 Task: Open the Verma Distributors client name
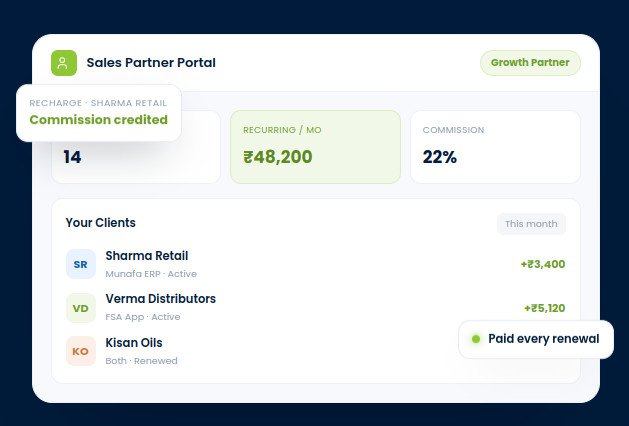coord(160,298)
